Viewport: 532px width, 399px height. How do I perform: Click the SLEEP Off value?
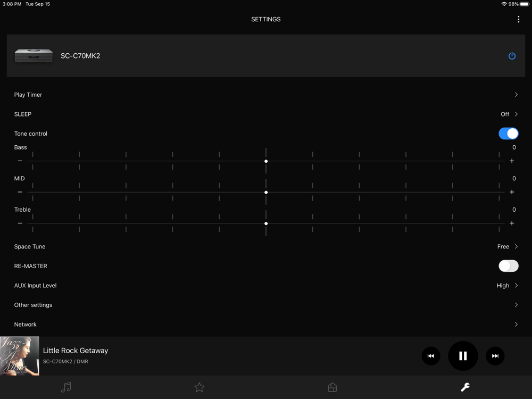(504, 114)
